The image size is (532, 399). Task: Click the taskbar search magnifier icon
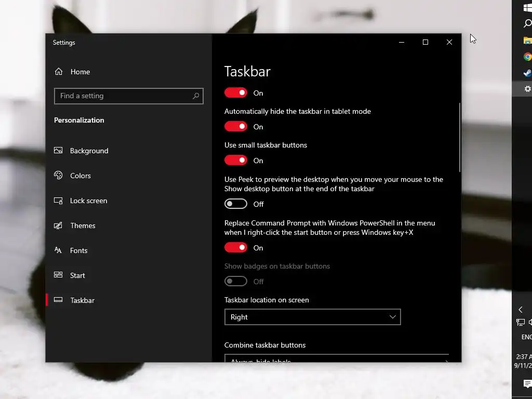click(528, 23)
